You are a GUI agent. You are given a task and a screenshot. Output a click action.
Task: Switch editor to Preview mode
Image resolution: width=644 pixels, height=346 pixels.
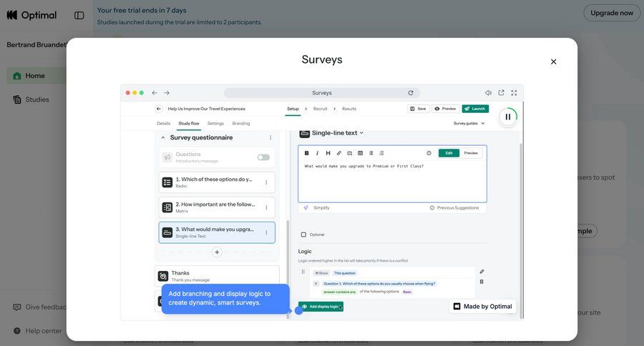pyautogui.click(x=471, y=153)
